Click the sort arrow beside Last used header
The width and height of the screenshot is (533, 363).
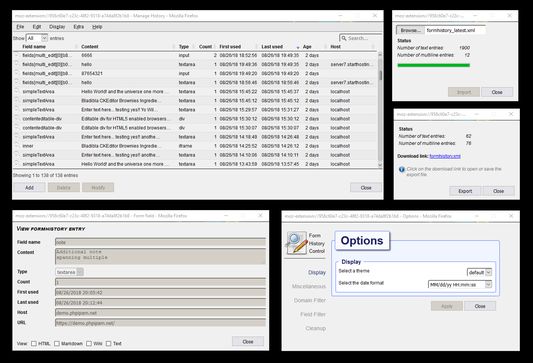tap(298, 47)
